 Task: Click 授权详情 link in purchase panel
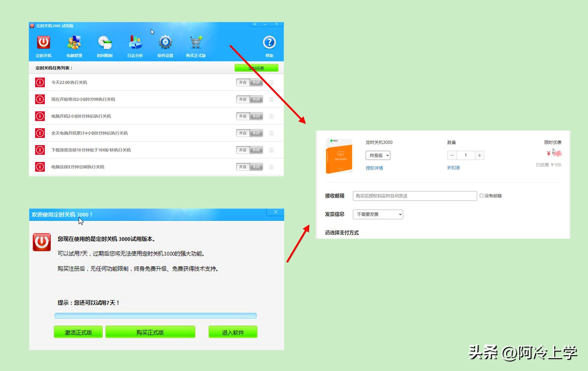point(373,167)
